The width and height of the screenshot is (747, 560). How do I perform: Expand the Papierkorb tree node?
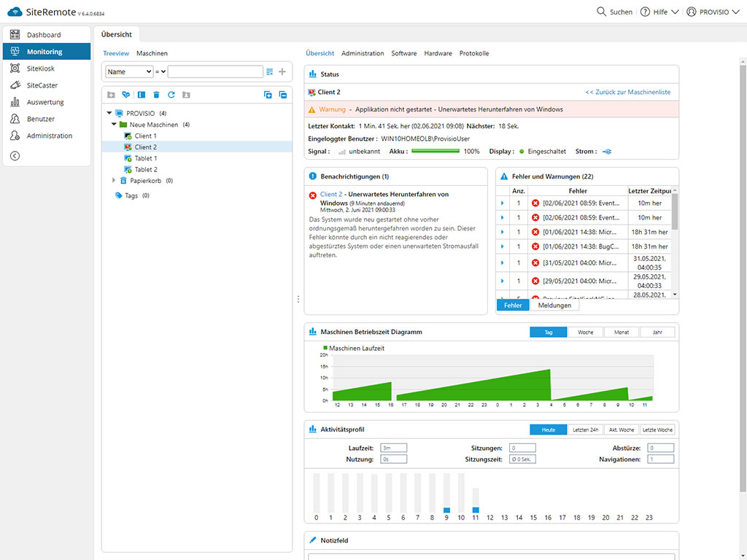point(114,180)
